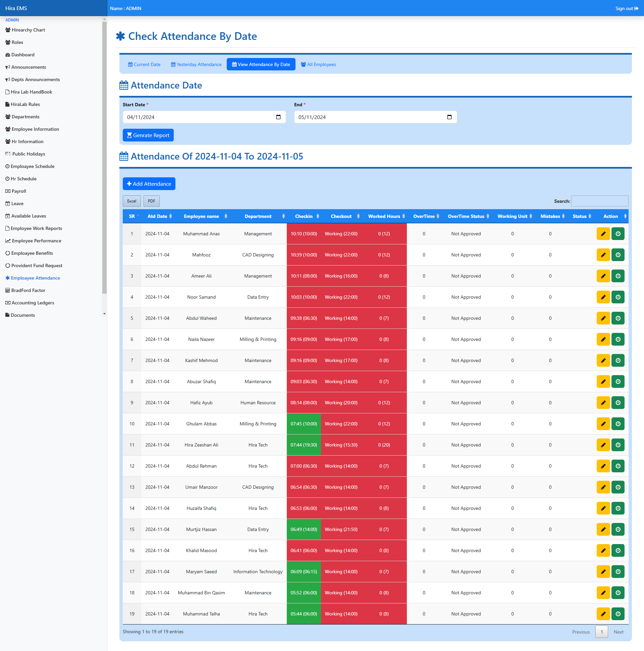Viewport: 644px width, 651px height.
Task: Open BradFord Factor sidebar link
Action: pos(25,290)
